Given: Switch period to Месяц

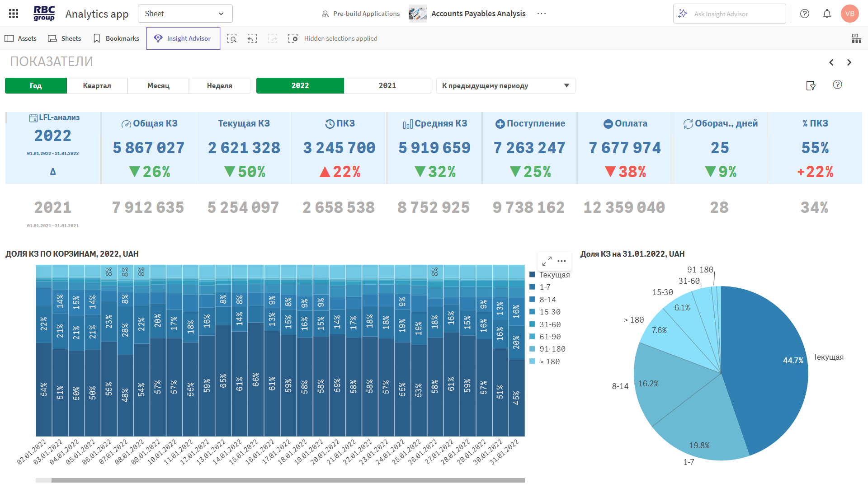Looking at the screenshot, I should [x=158, y=85].
